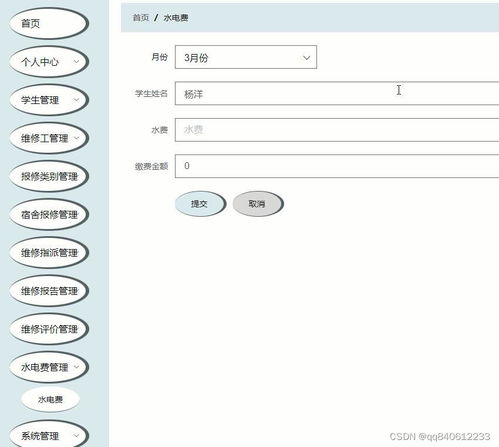Click the 提交 submit button
499x447 pixels.
200,204
